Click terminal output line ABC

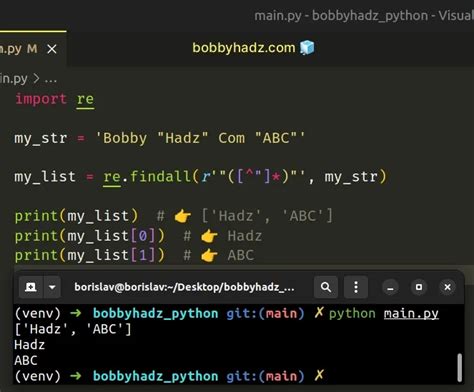[26, 360]
